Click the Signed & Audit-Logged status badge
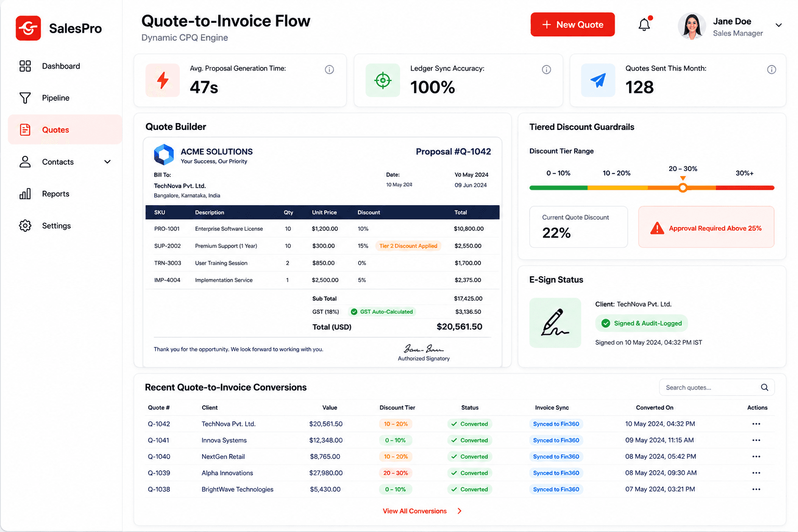798x532 pixels. (642, 323)
